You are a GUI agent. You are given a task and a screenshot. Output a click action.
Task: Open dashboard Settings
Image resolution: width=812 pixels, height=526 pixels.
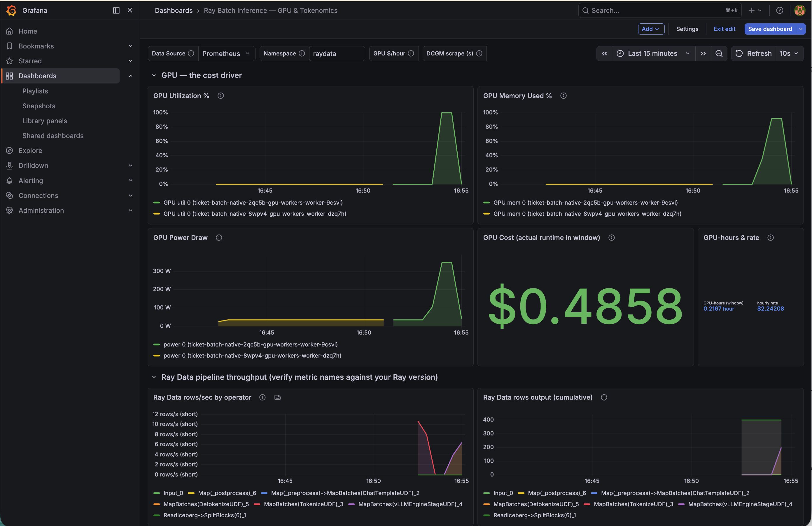pos(687,29)
